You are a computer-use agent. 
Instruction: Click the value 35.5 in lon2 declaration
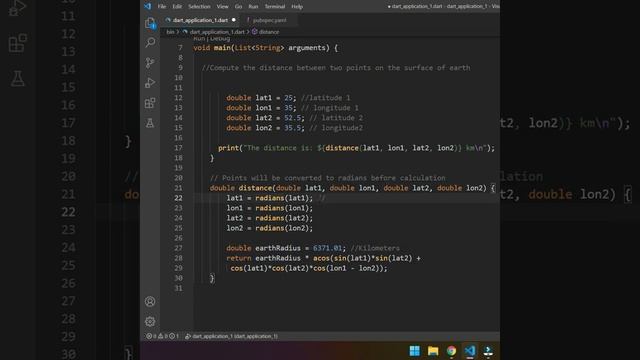[x=292, y=128]
